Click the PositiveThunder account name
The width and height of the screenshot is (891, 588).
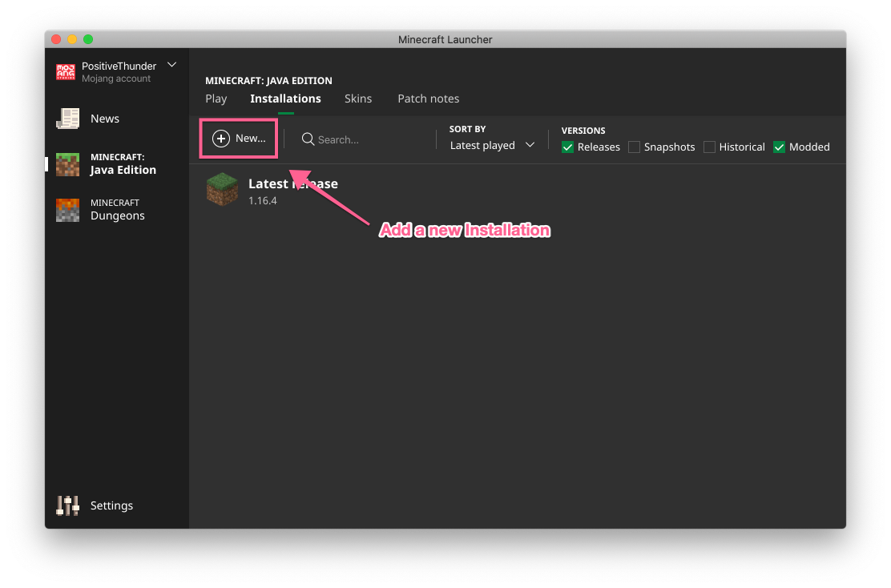click(x=119, y=66)
